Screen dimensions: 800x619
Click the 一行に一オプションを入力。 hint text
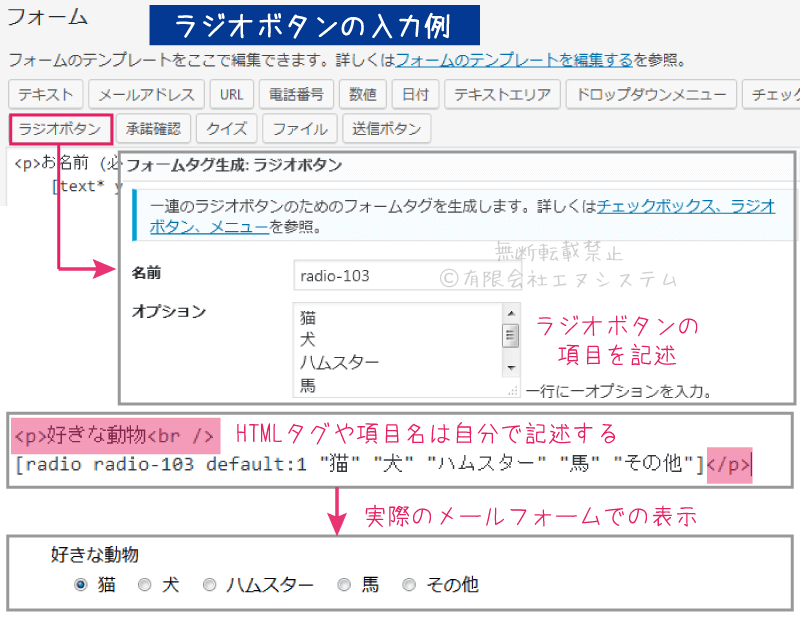(618, 391)
